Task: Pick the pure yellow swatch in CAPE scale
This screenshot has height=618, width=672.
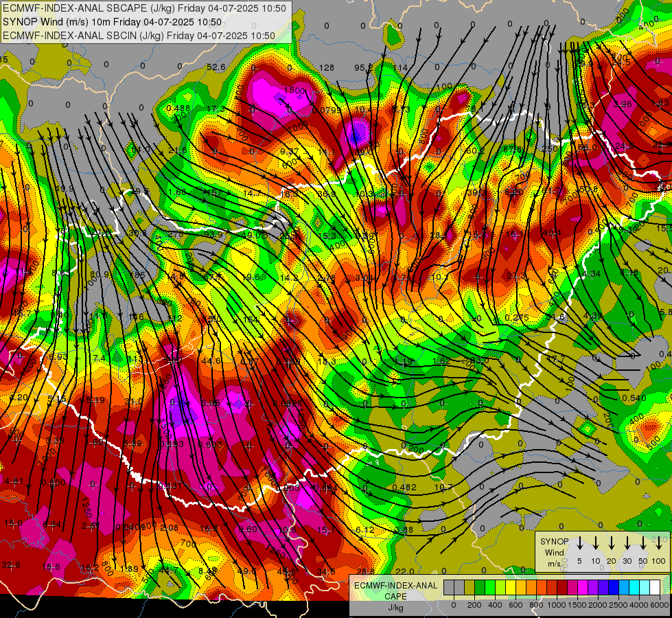Action: tap(511, 587)
